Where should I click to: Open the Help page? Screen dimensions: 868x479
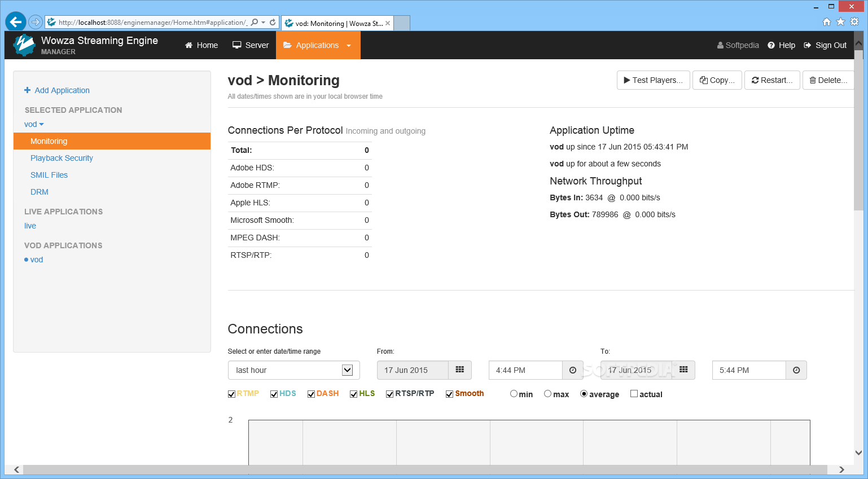[x=781, y=45]
